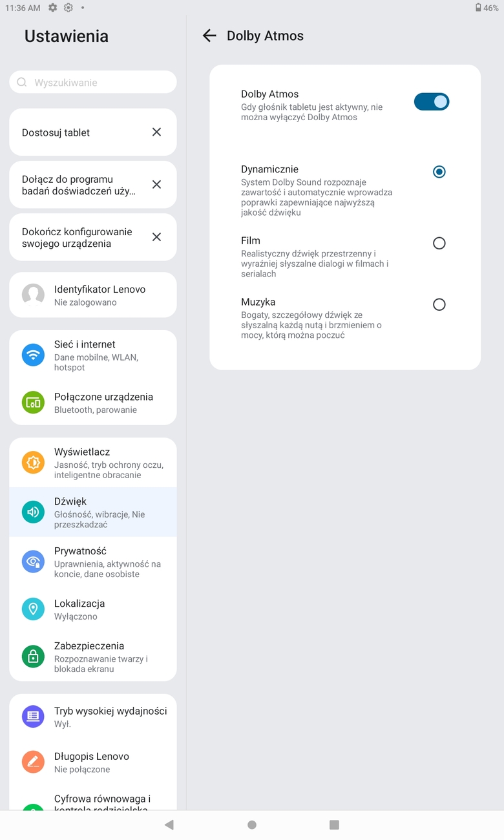Open the Sieć i internet Wi-Fi icon
Screen dimensions: 504x840
[33, 355]
